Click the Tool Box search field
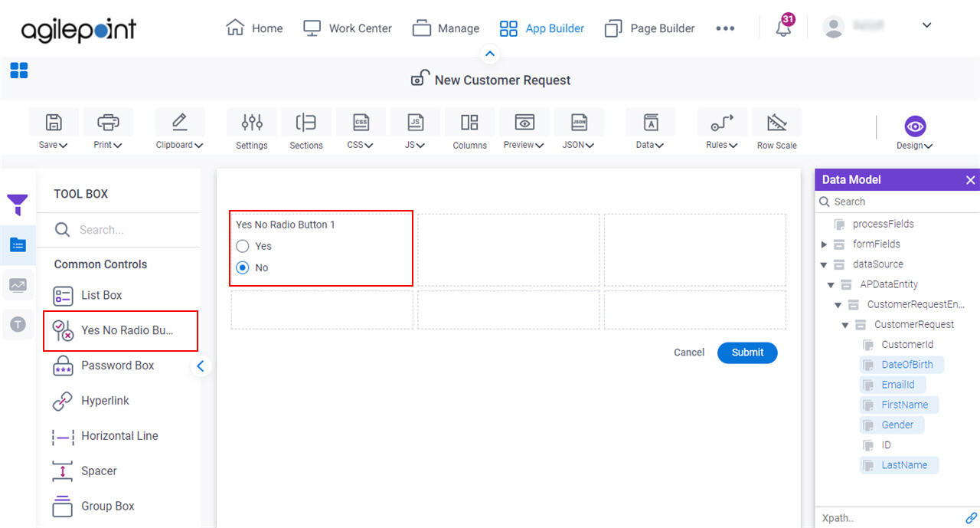The width and height of the screenshot is (980, 528). 119,230
